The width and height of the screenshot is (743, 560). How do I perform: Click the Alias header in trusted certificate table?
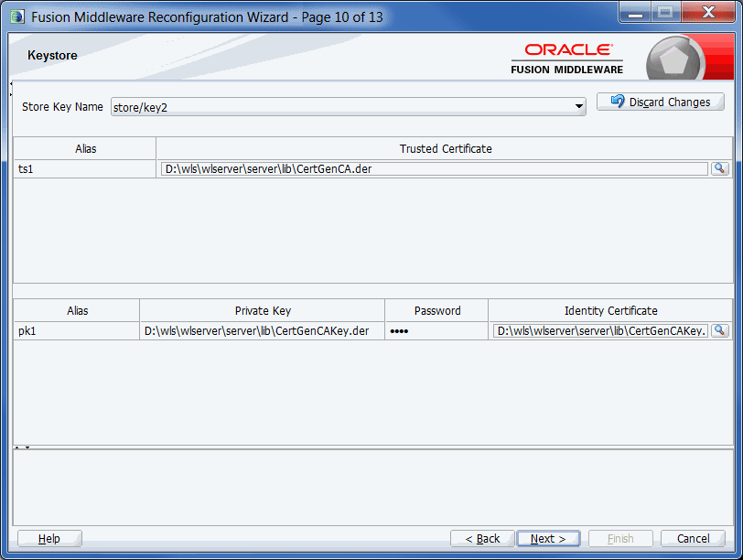click(85, 149)
